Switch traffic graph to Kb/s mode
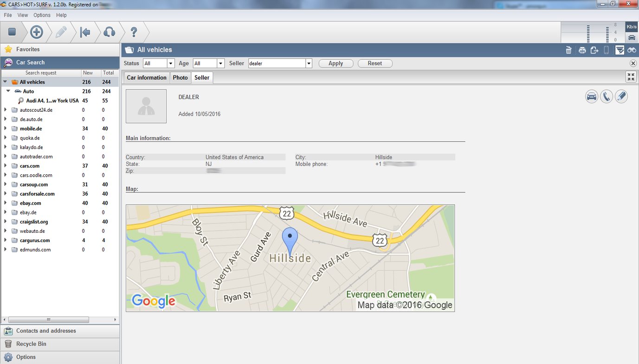 click(632, 27)
